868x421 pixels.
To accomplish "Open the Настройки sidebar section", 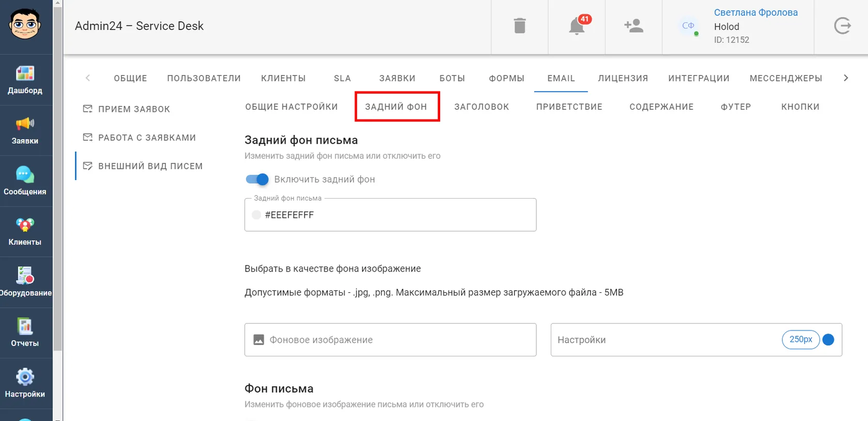I will (x=25, y=384).
